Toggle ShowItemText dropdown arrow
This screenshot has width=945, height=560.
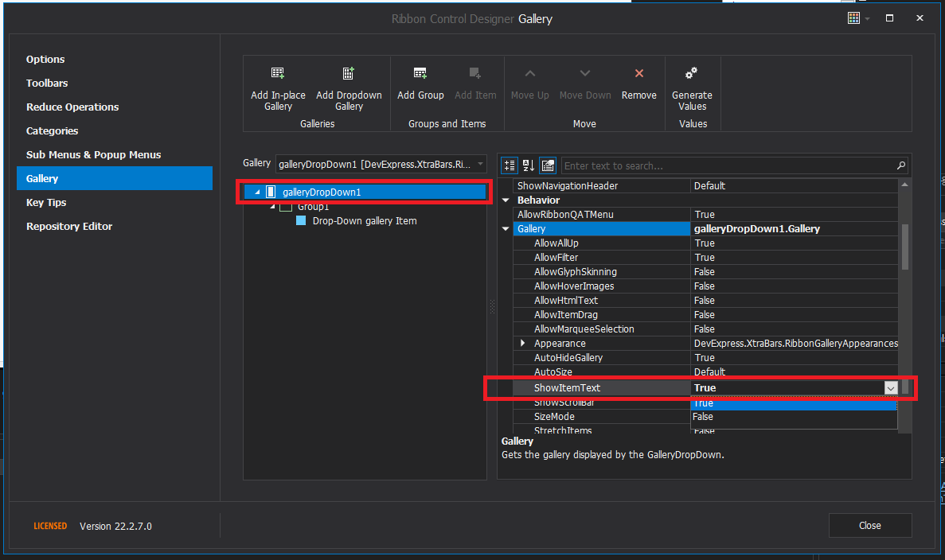(x=891, y=388)
